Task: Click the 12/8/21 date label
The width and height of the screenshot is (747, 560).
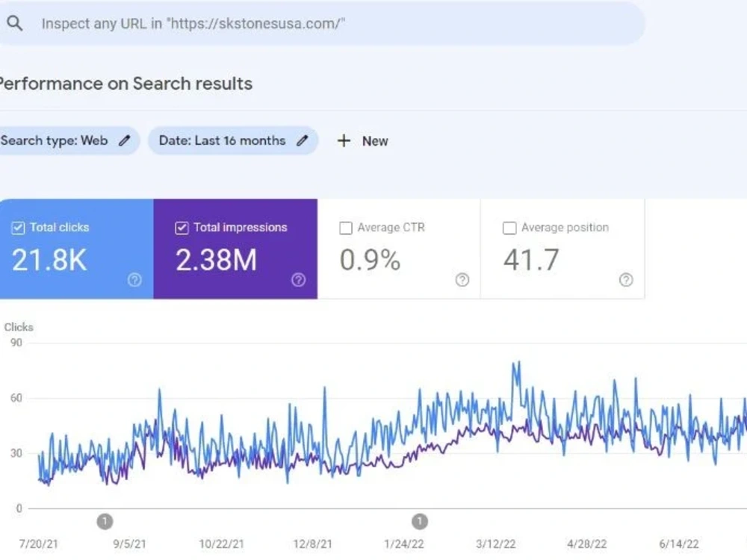Action: pyautogui.click(x=312, y=544)
